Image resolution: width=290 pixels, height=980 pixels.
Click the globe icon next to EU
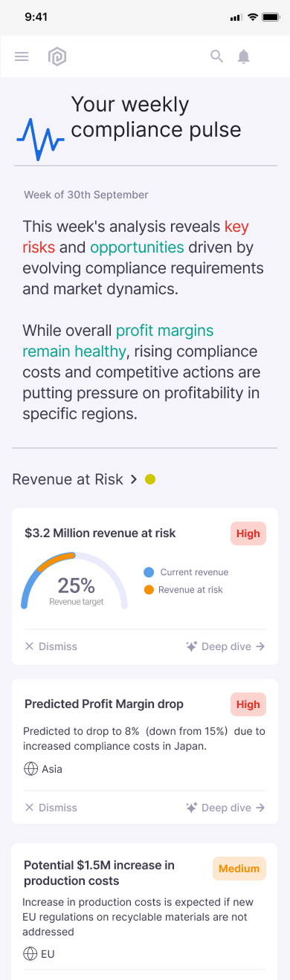[30, 953]
